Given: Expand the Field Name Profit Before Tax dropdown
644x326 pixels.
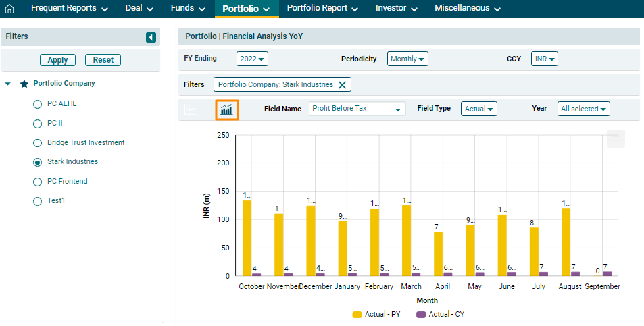Looking at the screenshot, I should [x=357, y=109].
